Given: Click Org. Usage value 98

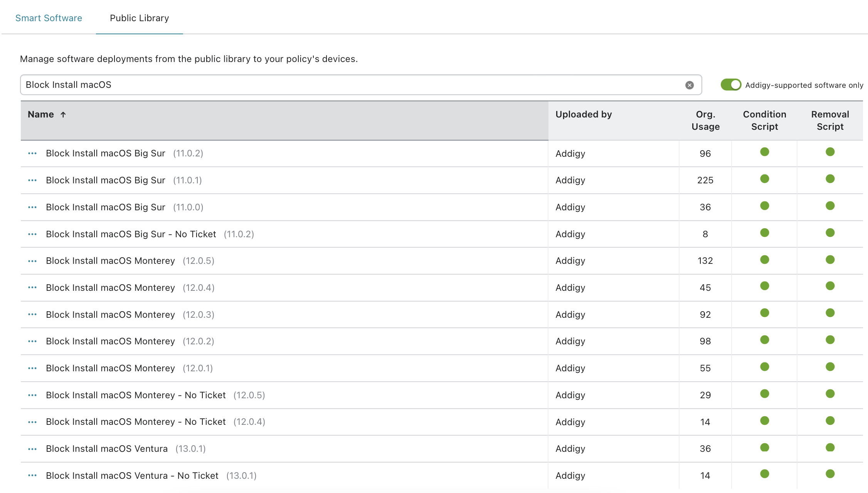Looking at the screenshot, I should coord(705,341).
